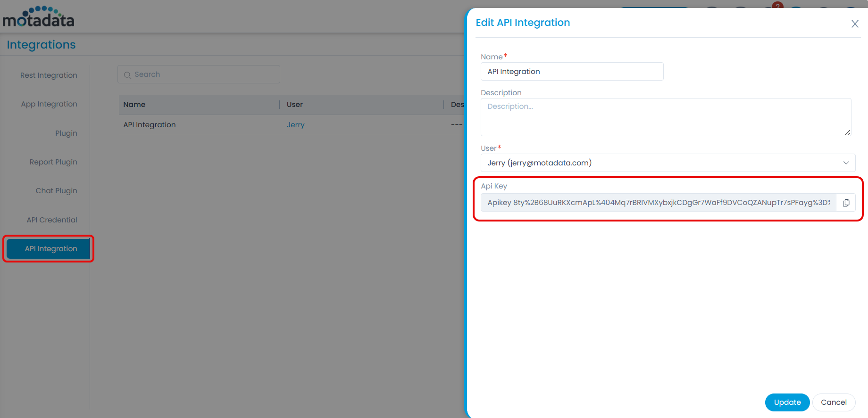The width and height of the screenshot is (868, 418).
Task: Close the Edit API Integration panel
Action: point(854,24)
